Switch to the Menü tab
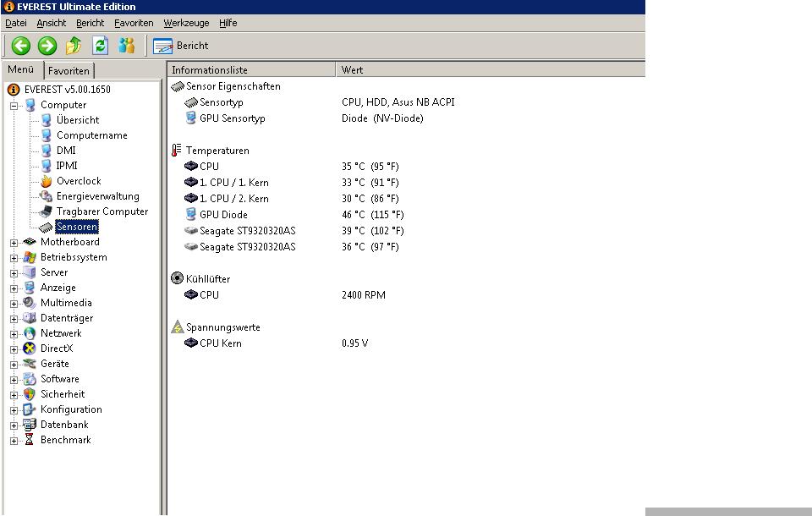This screenshot has height=516, width=812. pos(20,69)
